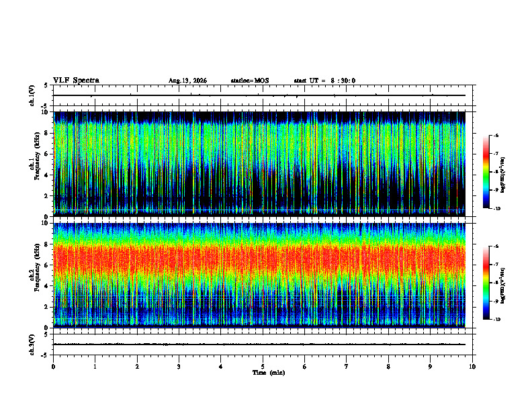Click time axis tick label "2"
Viewport: 532px width, 411px height.
[137, 367]
